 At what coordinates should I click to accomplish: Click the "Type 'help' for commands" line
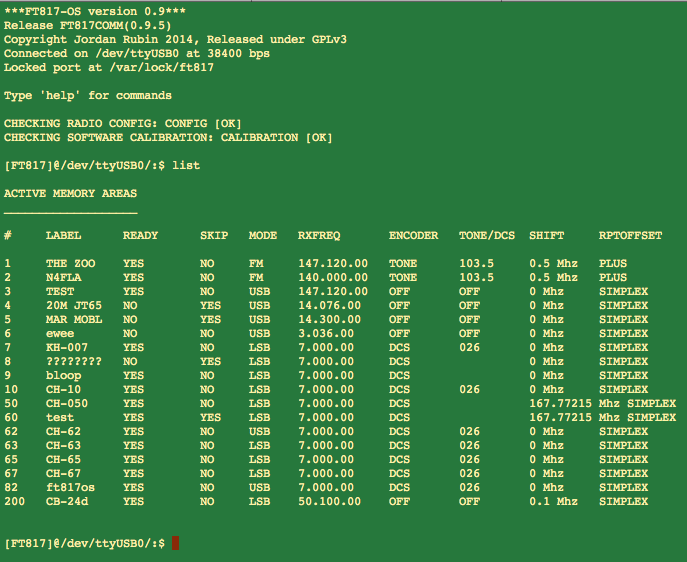coord(88,95)
